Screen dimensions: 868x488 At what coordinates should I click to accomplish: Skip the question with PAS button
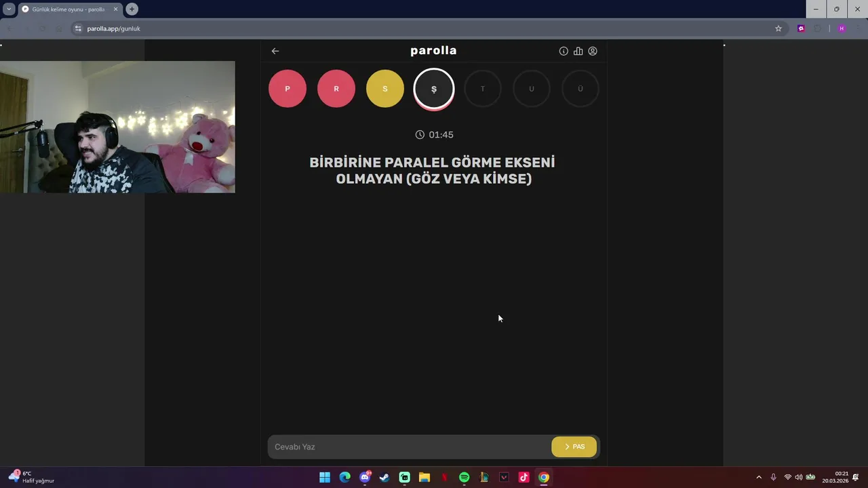pyautogui.click(x=574, y=447)
